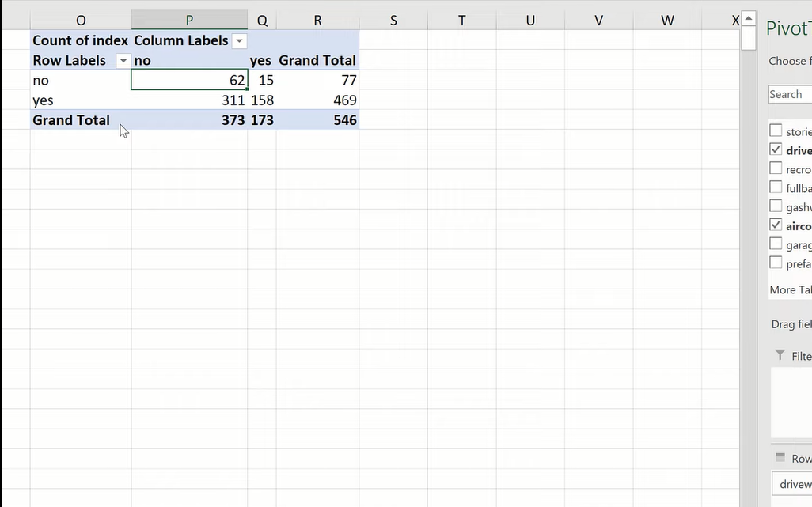Click the grand total cell 373
Screen dimensions: 812x507
[189, 120]
